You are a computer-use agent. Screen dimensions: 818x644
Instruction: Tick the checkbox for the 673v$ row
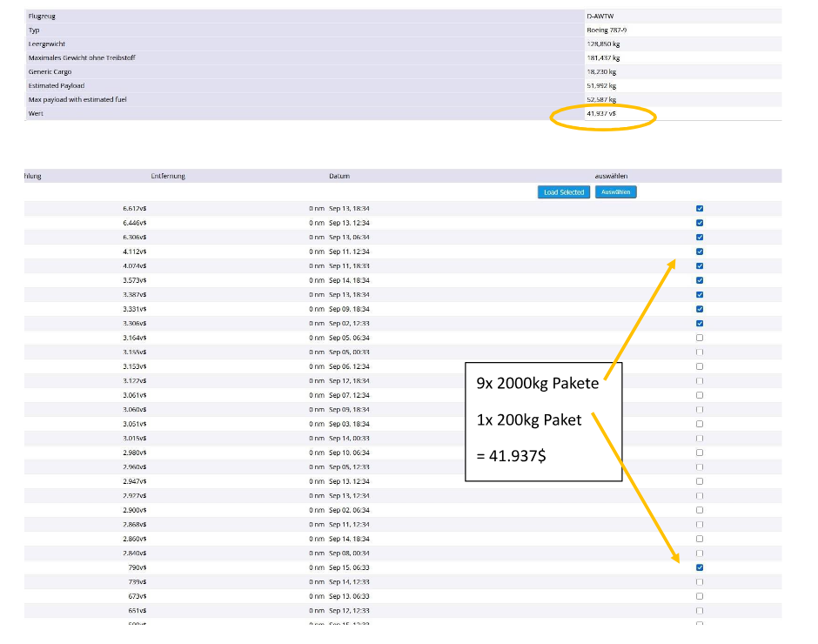click(700, 596)
